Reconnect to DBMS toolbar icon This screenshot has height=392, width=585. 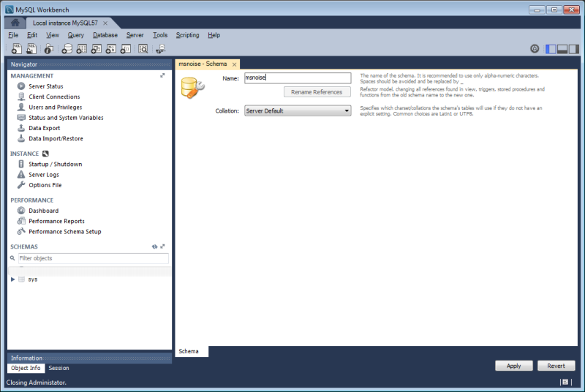[x=160, y=48]
